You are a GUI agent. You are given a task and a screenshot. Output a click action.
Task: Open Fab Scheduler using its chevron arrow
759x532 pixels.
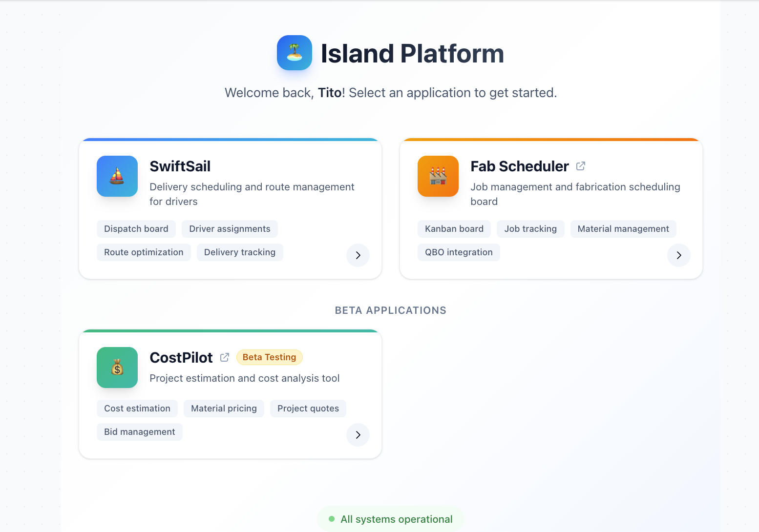679,255
